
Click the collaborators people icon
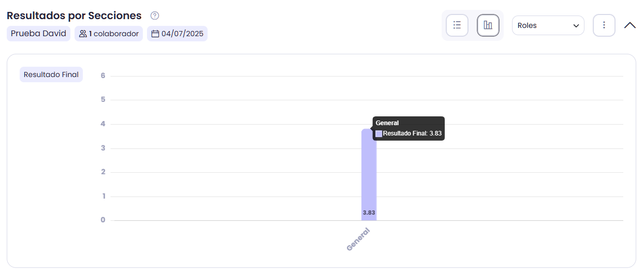click(83, 34)
